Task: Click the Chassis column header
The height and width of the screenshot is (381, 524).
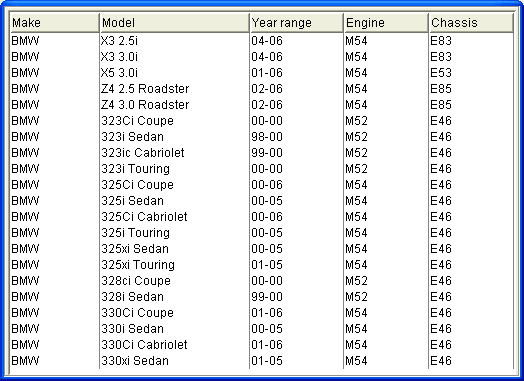Action: click(x=471, y=23)
